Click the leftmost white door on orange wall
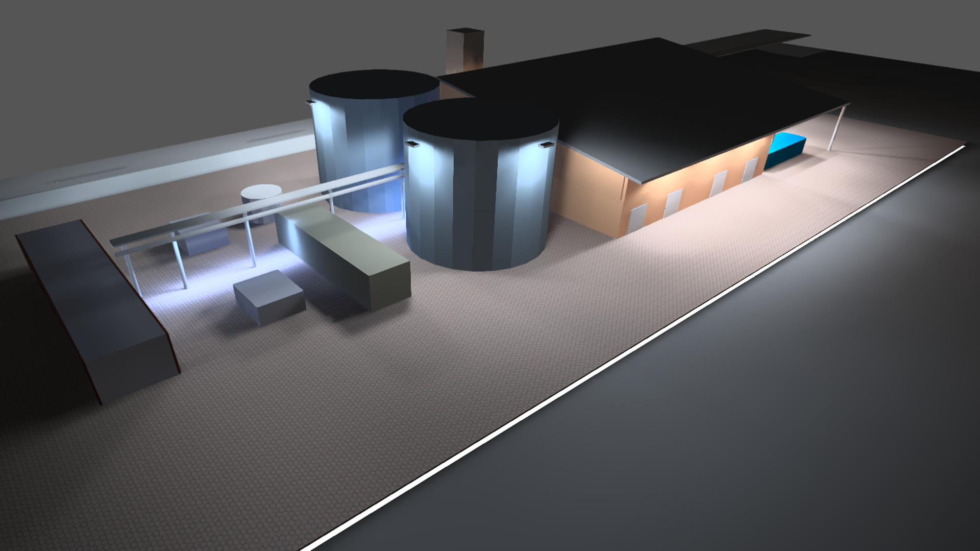 pyautogui.click(x=637, y=218)
